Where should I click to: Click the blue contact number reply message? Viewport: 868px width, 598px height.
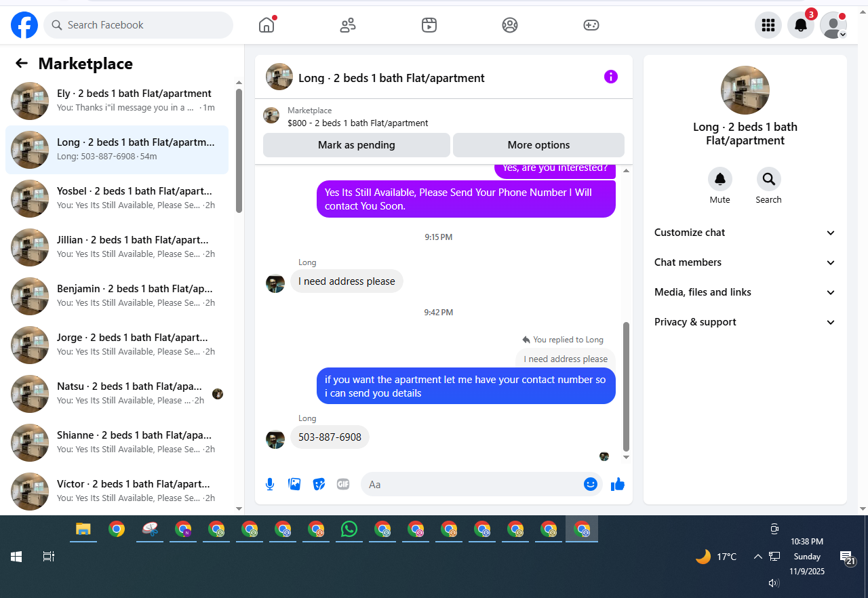coord(466,386)
